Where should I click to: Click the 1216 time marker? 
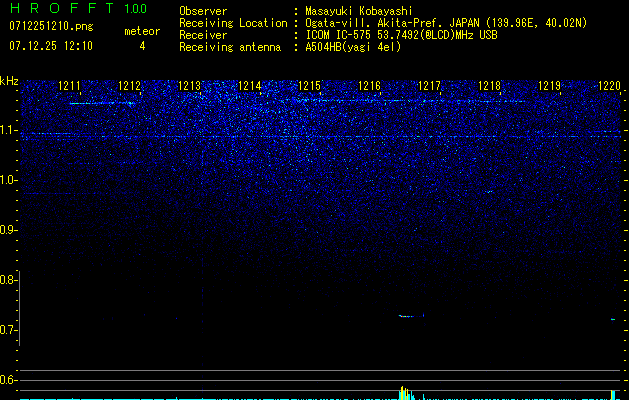pos(369,85)
